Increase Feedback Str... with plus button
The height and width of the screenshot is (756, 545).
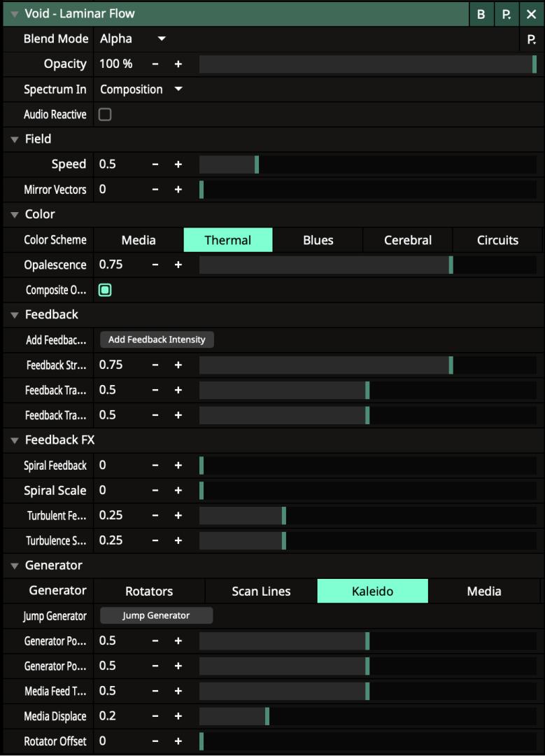[178, 365]
